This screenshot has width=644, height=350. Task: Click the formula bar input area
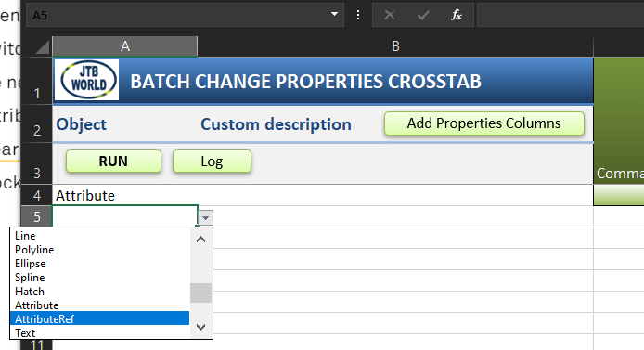pos(560,15)
